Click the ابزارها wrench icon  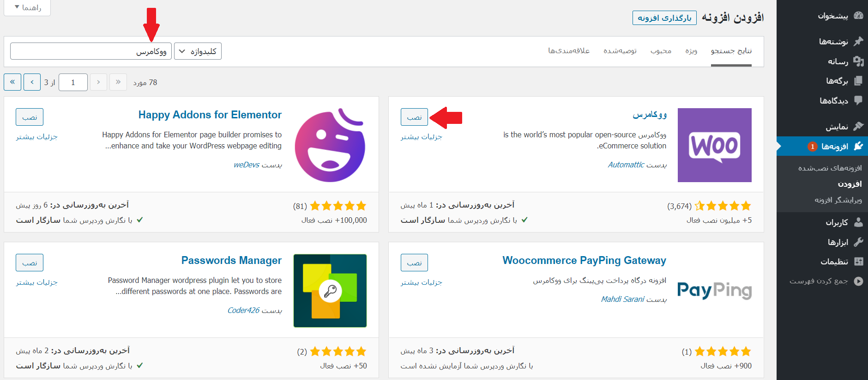click(x=858, y=242)
